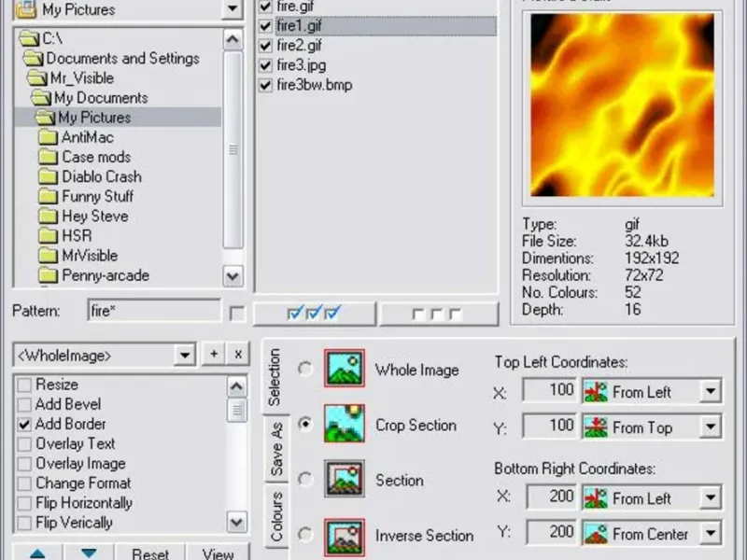Click folder tree scroll up arrow
Image resolution: width=747 pixels, height=560 pixels.
[233, 39]
